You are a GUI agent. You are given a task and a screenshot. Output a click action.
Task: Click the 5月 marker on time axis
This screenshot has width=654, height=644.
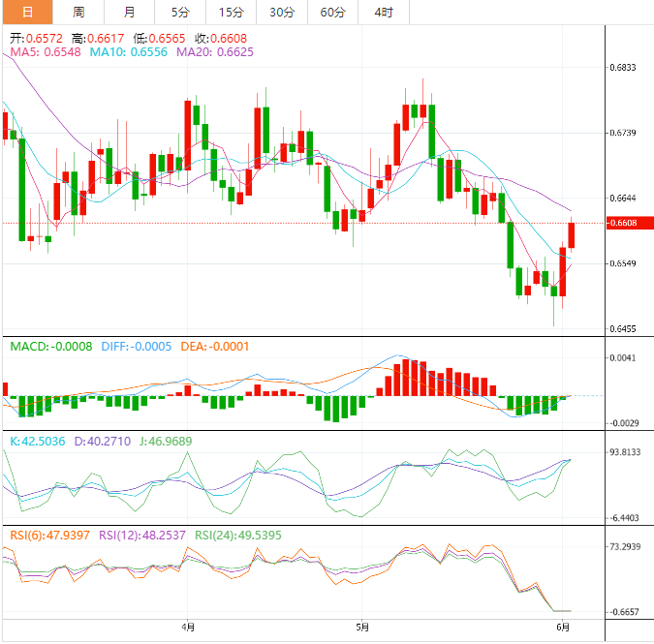pos(360,627)
